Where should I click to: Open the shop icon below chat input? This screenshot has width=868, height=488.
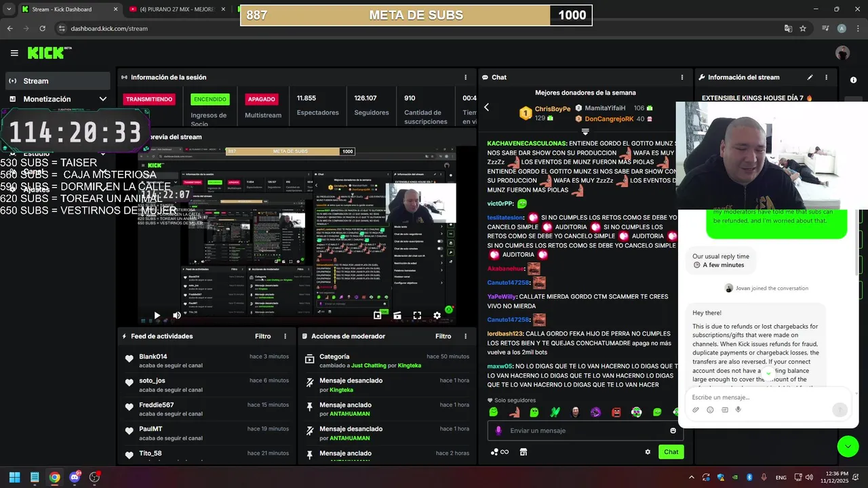click(524, 452)
